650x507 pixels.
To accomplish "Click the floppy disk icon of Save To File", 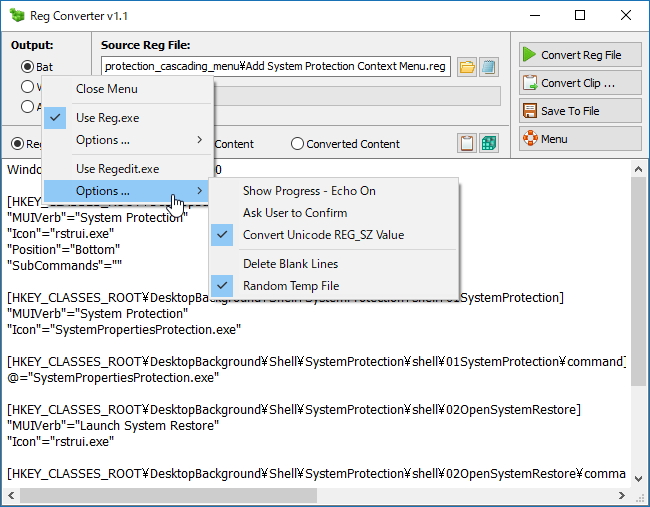I will pos(530,111).
